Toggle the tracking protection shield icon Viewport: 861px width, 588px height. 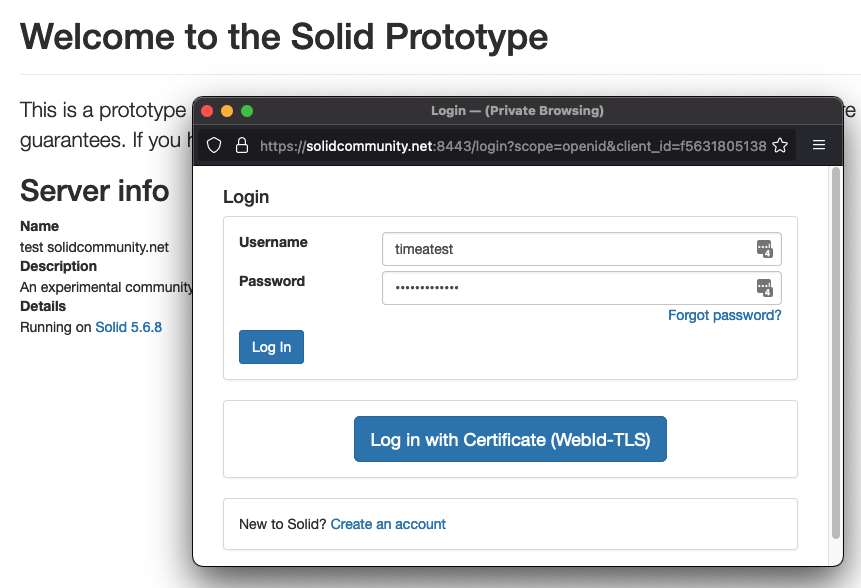click(x=213, y=144)
